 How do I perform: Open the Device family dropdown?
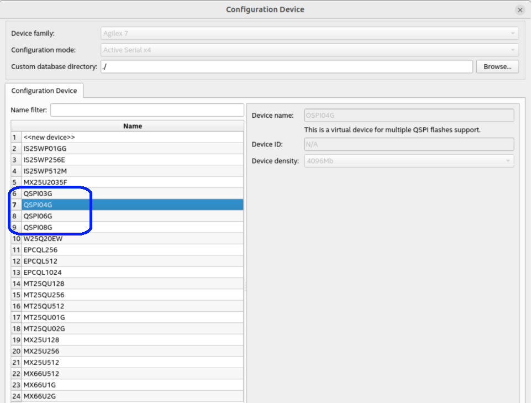(x=309, y=34)
